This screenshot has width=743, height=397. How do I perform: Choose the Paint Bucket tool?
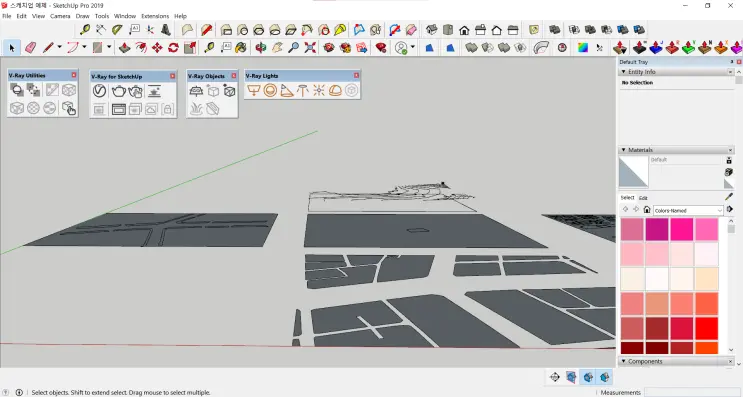[241, 48]
